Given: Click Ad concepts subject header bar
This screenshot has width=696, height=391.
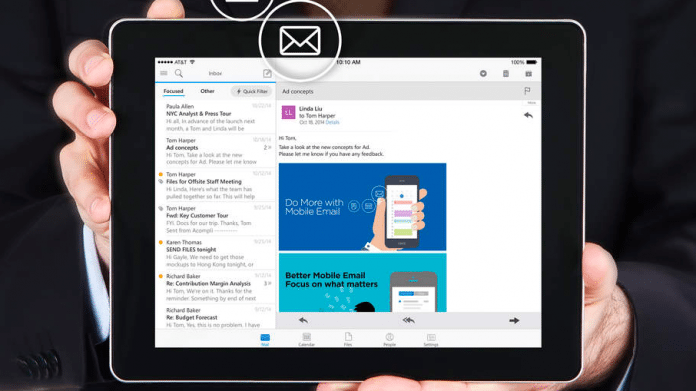Looking at the screenshot, I should [x=408, y=91].
